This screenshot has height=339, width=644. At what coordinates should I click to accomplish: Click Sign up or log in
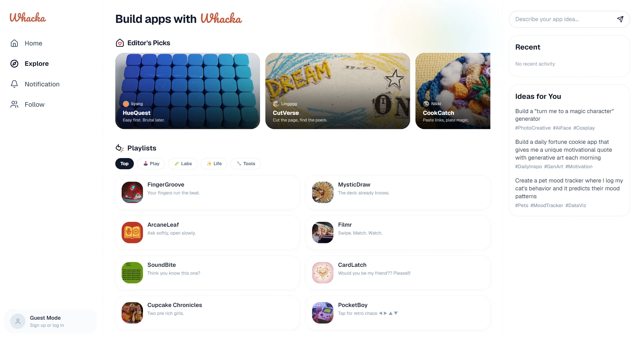(47, 325)
